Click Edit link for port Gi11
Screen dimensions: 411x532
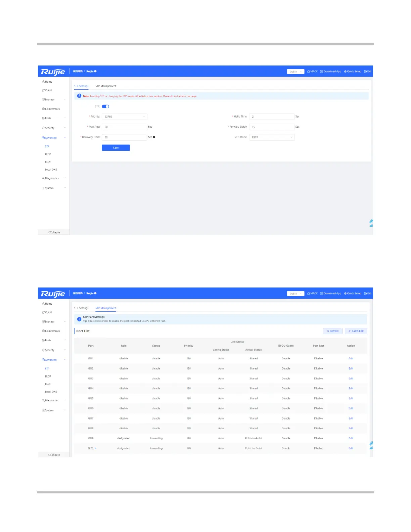351,358
